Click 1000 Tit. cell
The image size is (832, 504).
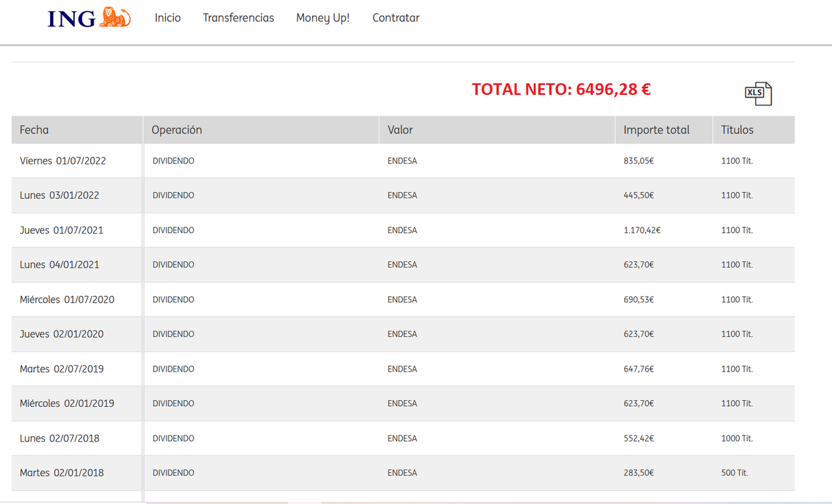click(x=737, y=438)
